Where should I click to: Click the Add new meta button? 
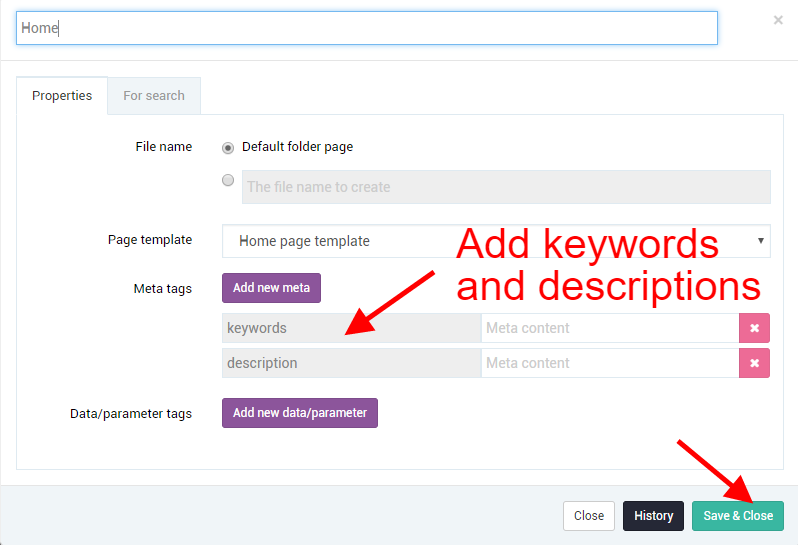(x=271, y=288)
